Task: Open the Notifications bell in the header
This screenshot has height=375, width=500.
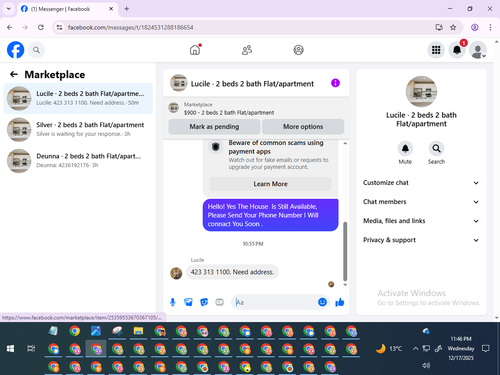Action: tap(457, 50)
